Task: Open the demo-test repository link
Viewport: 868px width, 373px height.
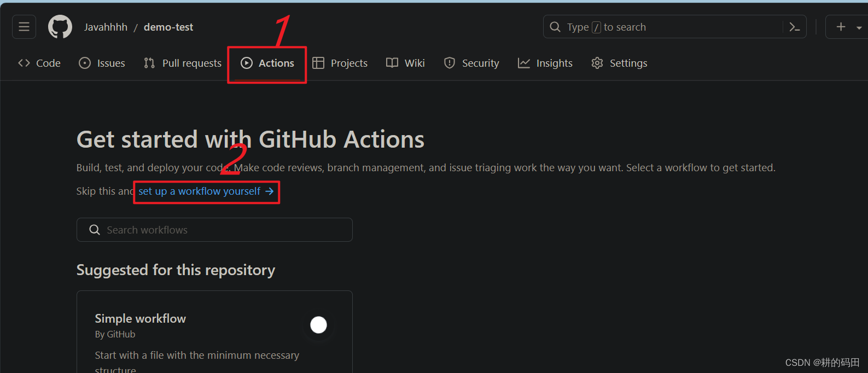Action: [168, 27]
